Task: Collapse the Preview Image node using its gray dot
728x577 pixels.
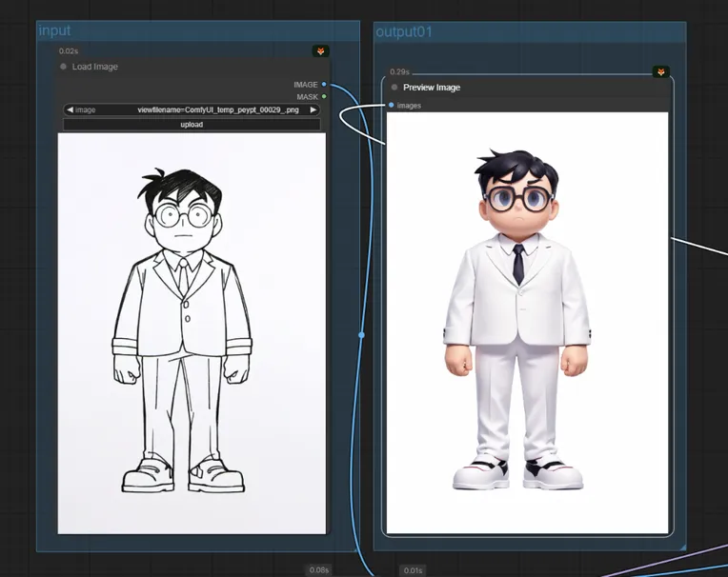Action: pos(394,88)
